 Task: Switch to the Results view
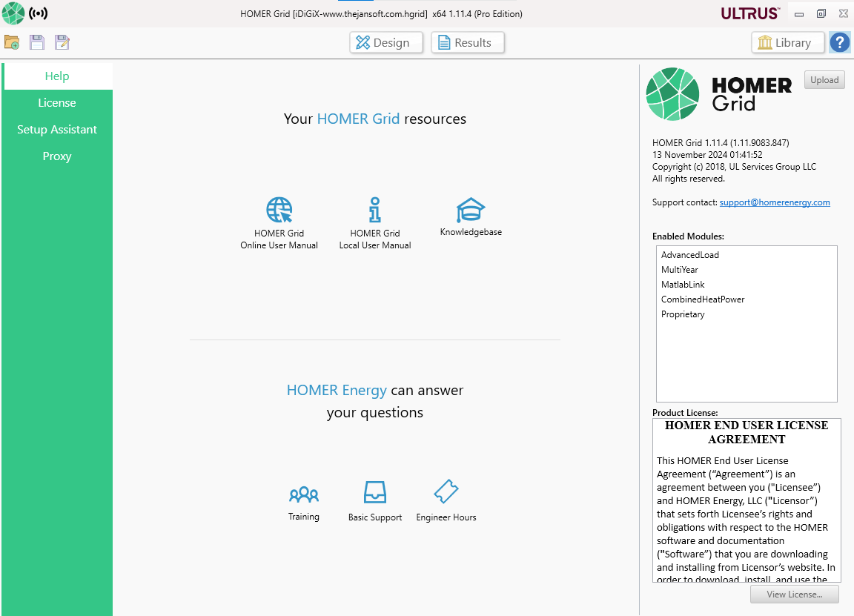tap(468, 42)
